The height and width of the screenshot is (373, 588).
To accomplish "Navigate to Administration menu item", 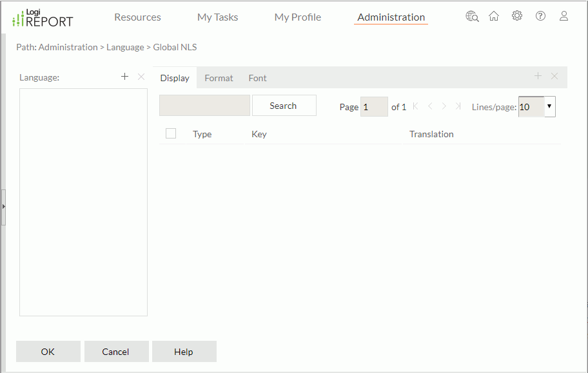I will pos(390,17).
